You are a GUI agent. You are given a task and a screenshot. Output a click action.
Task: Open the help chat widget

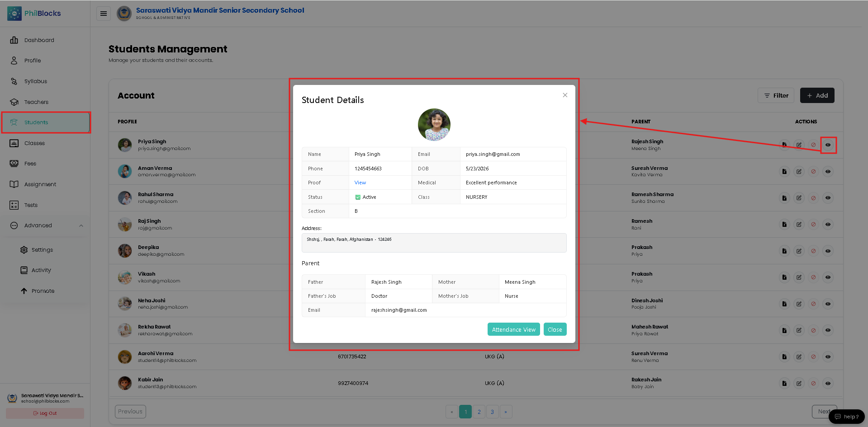[846, 417]
